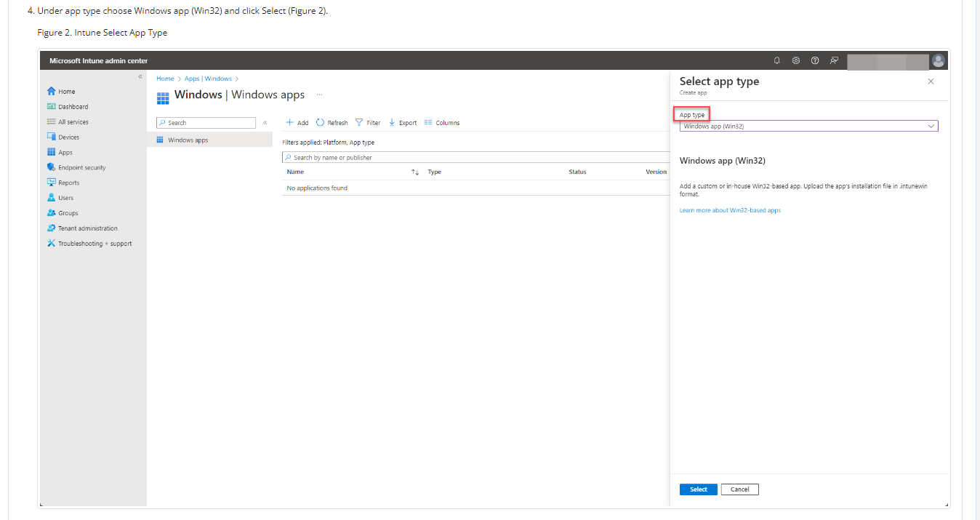Expand the App type dropdown
Screen dimensions: 980x520
(808, 126)
